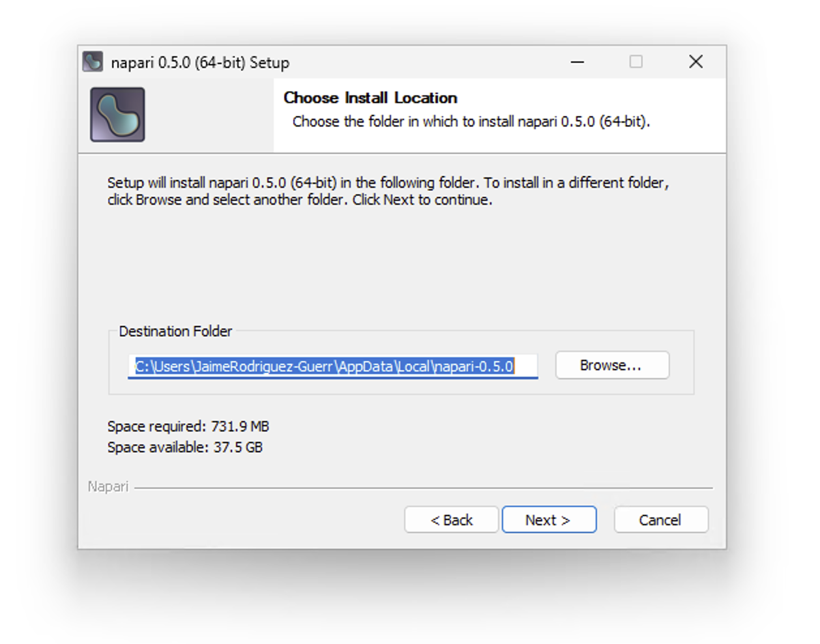Image resolution: width=820 pixels, height=644 pixels.
Task: Click the Space required: 731.9 MB text
Action: click(189, 426)
